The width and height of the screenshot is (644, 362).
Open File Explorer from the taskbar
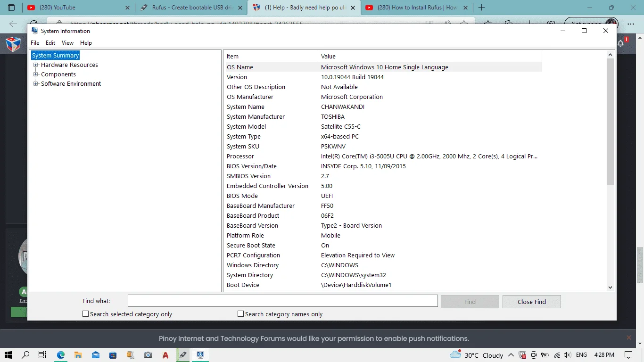point(78,355)
